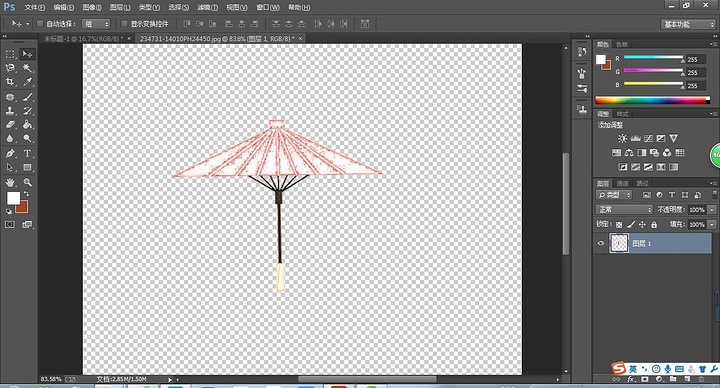Select the Healing Brush tool
Image resolution: width=720 pixels, height=388 pixels.
[x=10, y=97]
